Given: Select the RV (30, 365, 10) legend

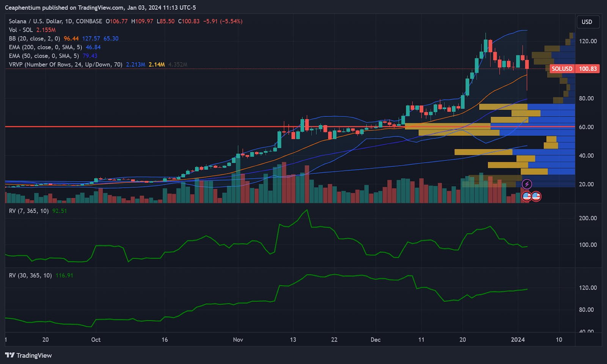Looking at the screenshot, I should click(x=30, y=275).
